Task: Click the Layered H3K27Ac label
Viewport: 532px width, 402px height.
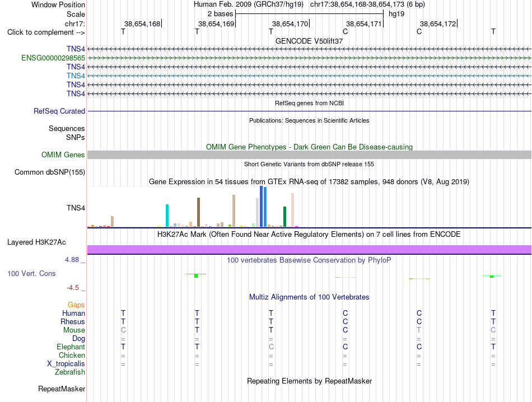Action: pyautogui.click(x=36, y=242)
